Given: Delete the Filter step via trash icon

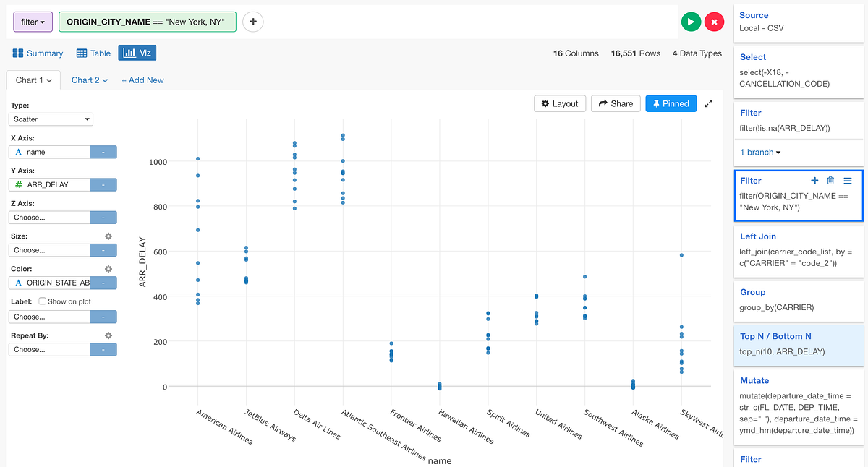Looking at the screenshot, I should (830, 180).
